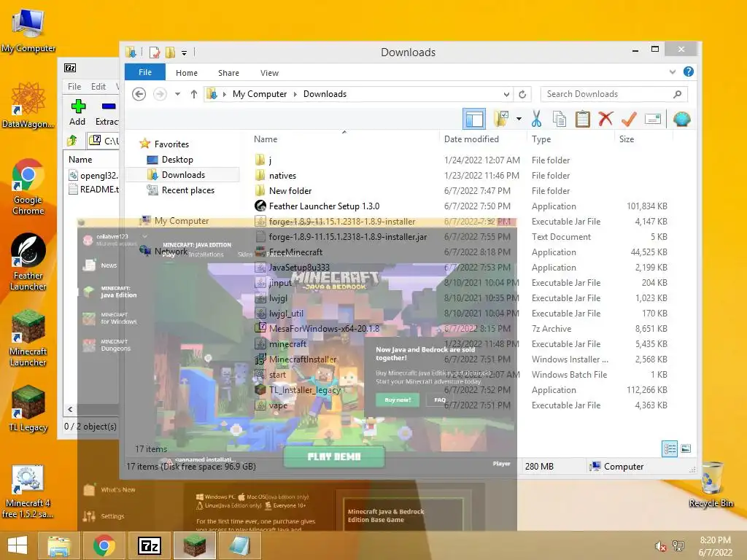Click the Extract button in 7-Zip
Image resolution: width=747 pixels, height=560 pixels.
tap(108, 113)
